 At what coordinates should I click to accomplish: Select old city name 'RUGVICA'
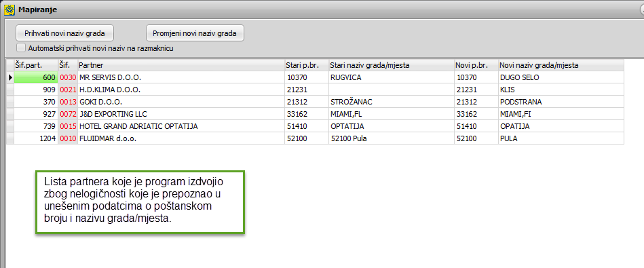coord(392,77)
